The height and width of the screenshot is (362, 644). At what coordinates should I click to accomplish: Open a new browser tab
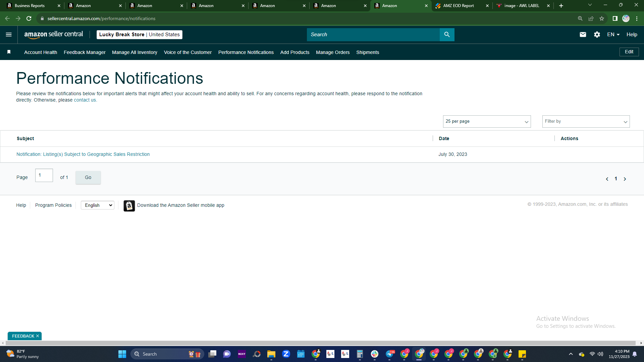pyautogui.click(x=561, y=6)
